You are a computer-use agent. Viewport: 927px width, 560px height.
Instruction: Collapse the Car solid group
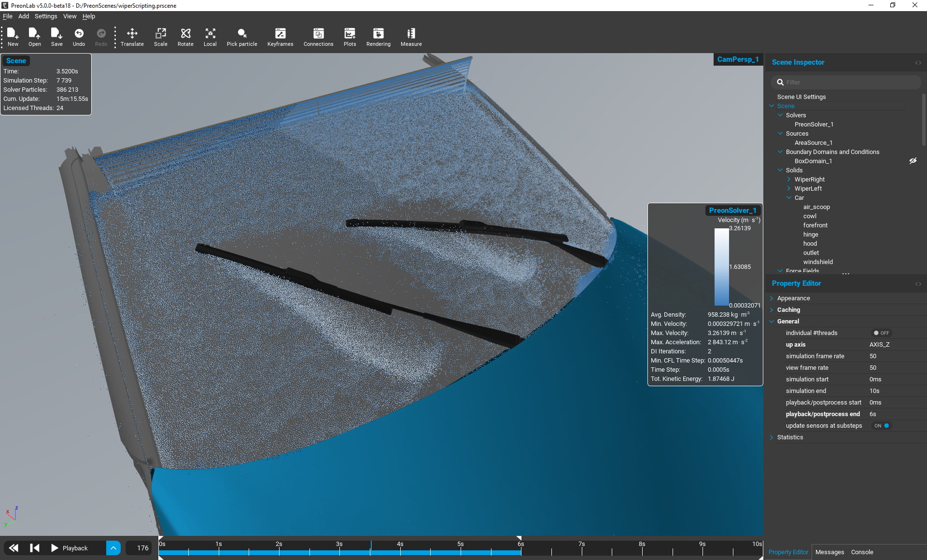pos(788,197)
